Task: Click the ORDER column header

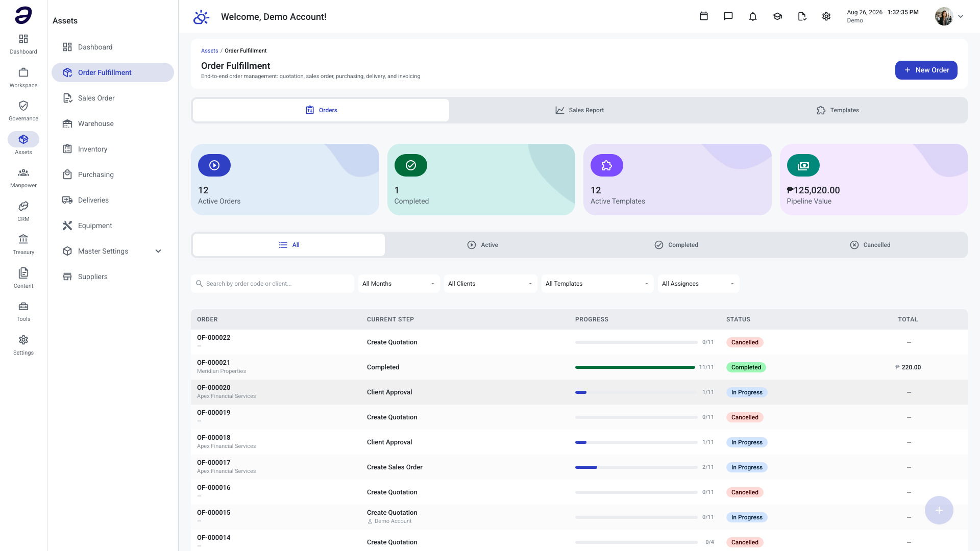Action: (x=207, y=319)
